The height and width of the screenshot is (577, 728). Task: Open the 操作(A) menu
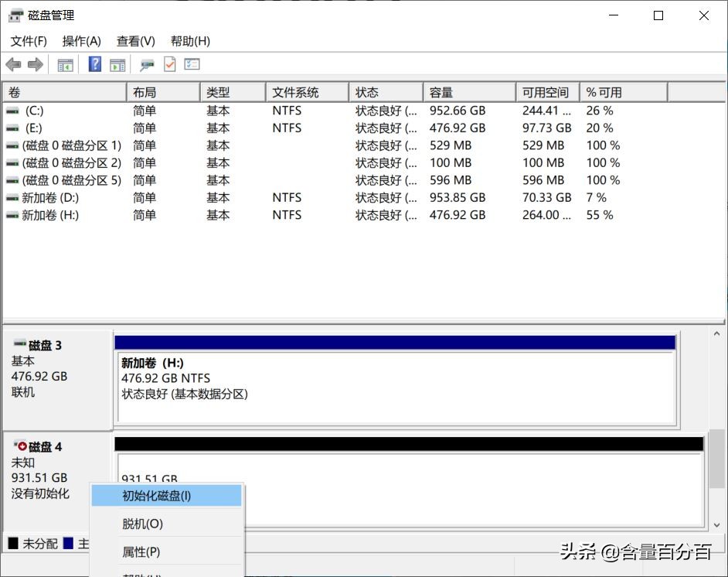click(x=80, y=41)
